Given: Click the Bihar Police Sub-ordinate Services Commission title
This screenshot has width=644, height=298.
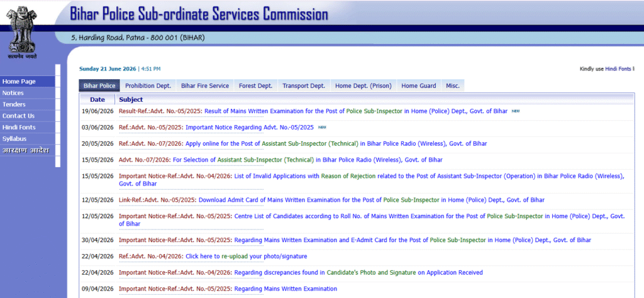Looking at the screenshot, I should [x=199, y=14].
